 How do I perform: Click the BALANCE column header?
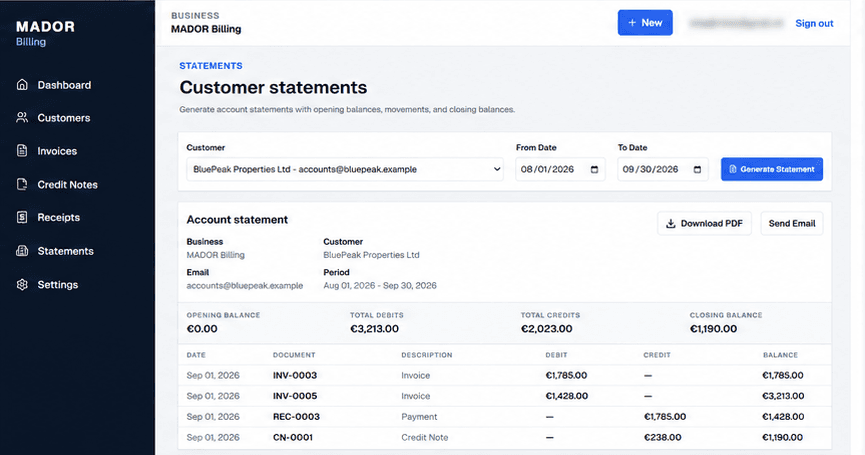coord(780,355)
